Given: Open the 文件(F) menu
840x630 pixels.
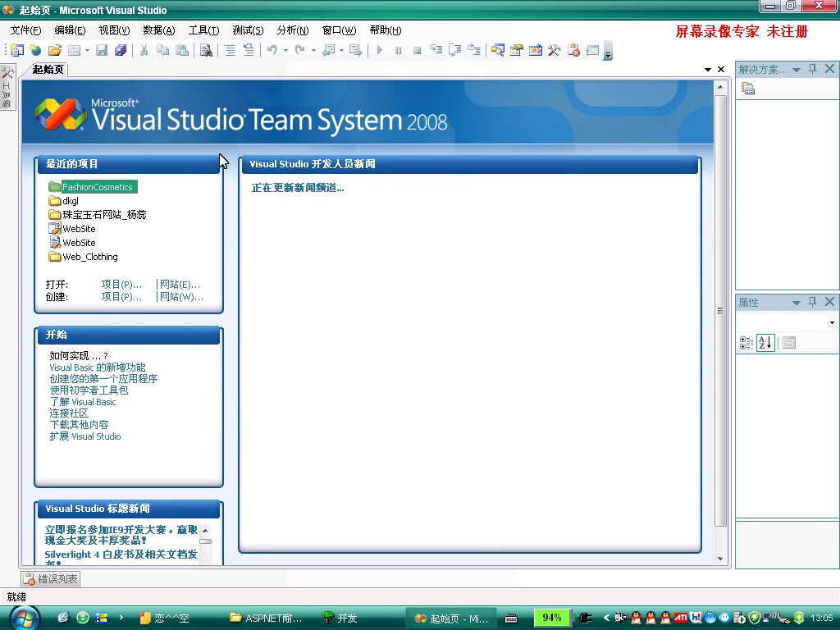Looking at the screenshot, I should pyautogui.click(x=25, y=30).
